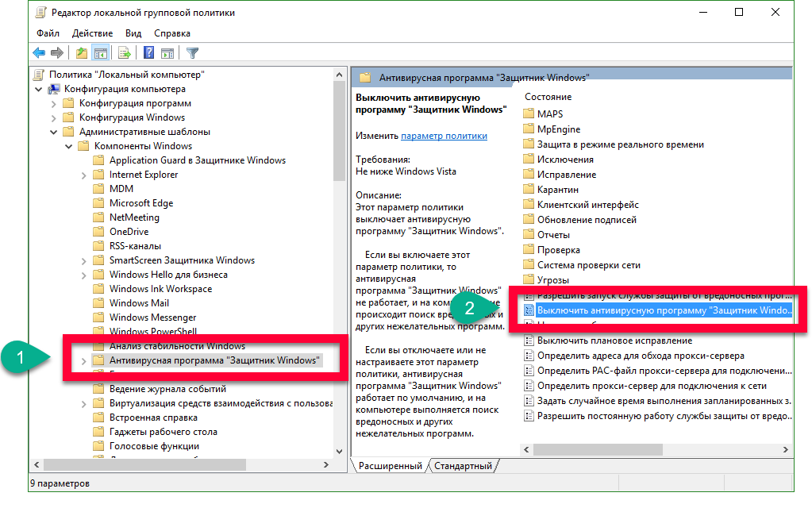
Task: Switch to the Расширенный tab
Action: tap(390, 466)
